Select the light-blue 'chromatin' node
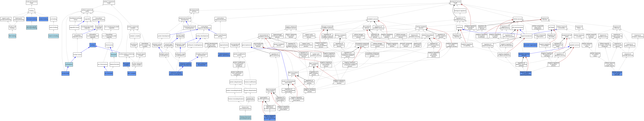Viewport: 644px width, 121px height. click(114, 55)
